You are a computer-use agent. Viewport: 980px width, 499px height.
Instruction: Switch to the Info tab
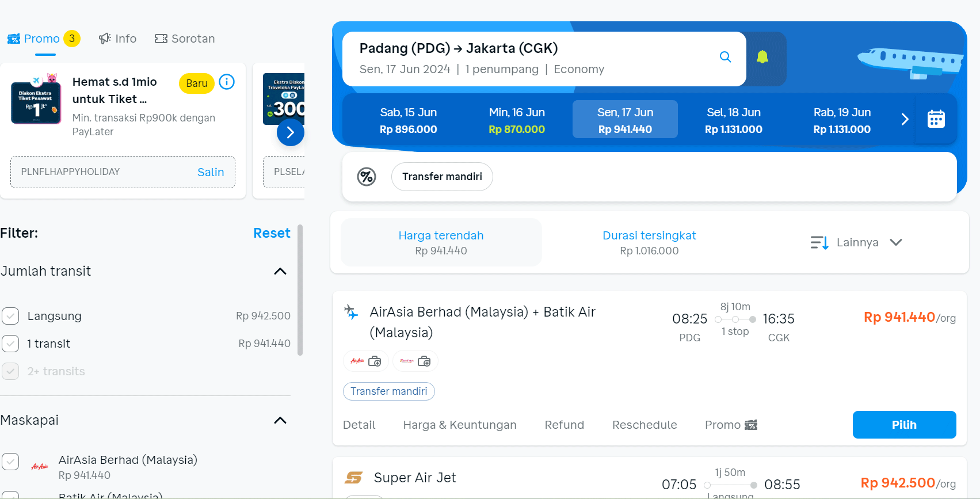click(x=117, y=39)
